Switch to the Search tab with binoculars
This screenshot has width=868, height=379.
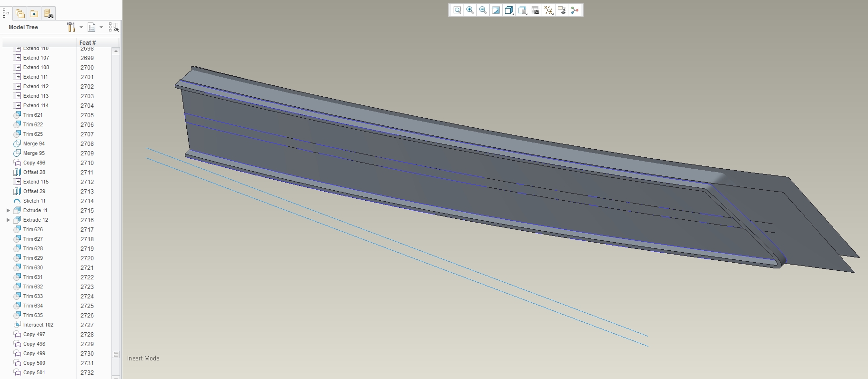[x=49, y=13]
